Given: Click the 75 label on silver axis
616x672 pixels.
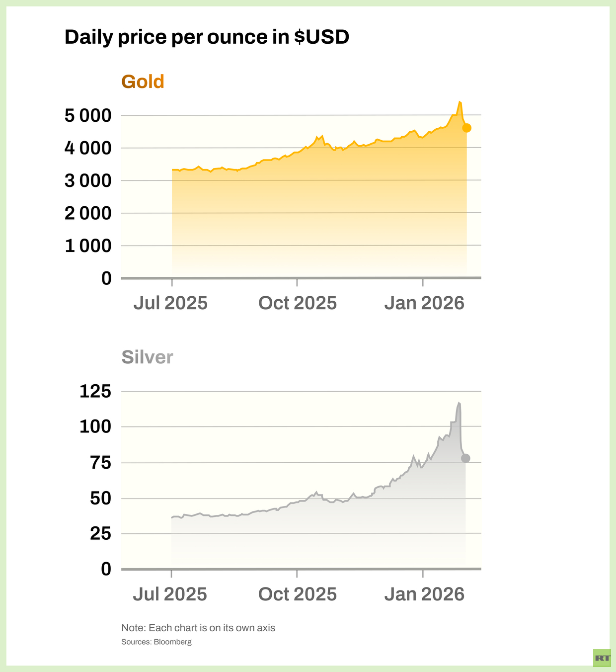Looking at the screenshot, I should point(100,463).
